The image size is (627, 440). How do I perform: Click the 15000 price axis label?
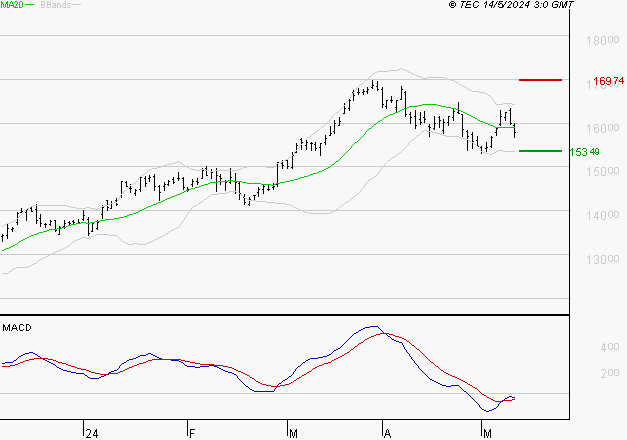pos(603,171)
